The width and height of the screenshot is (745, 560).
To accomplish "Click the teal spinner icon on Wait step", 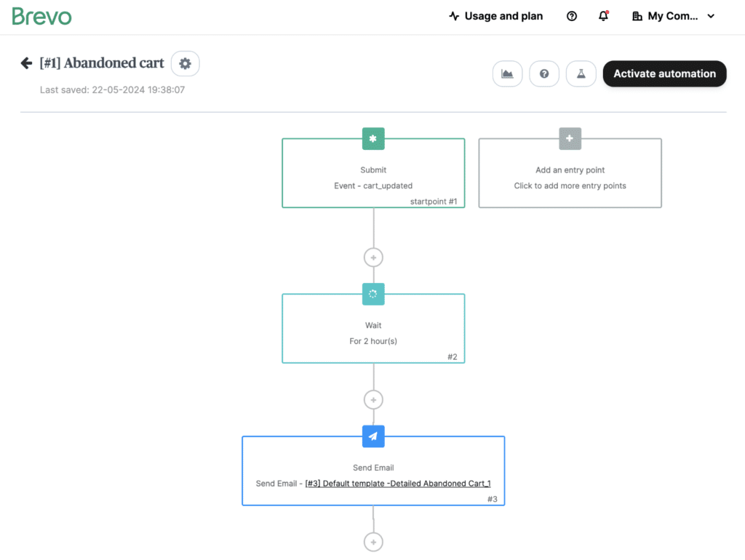I will tap(373, 295).
